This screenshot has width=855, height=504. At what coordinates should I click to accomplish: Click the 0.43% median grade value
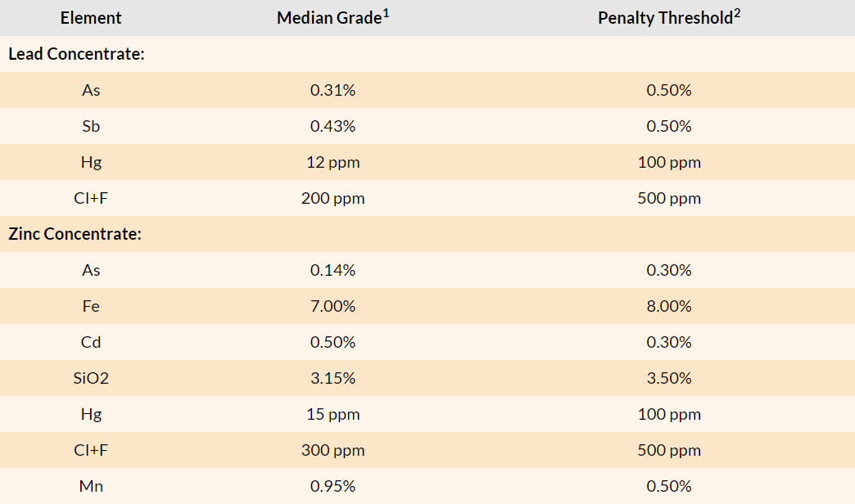coord(332,126)
